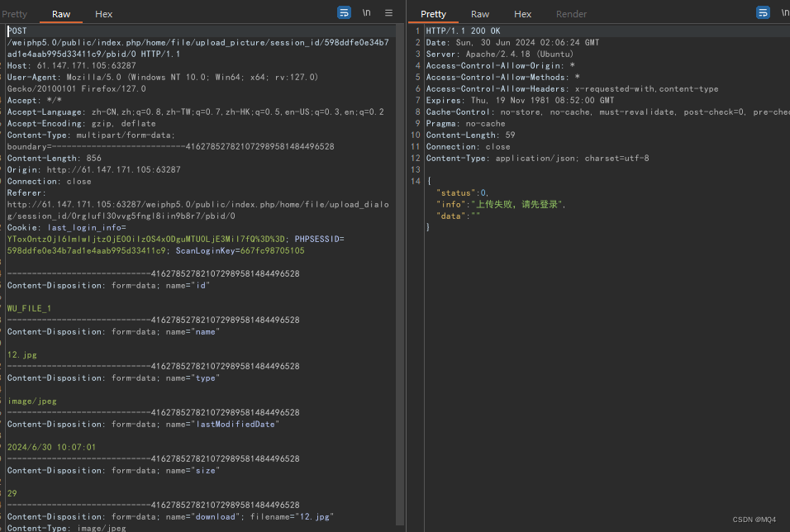Click the filename 12.jpg in the form-data

pyautogui.click(x=312, y=515)
